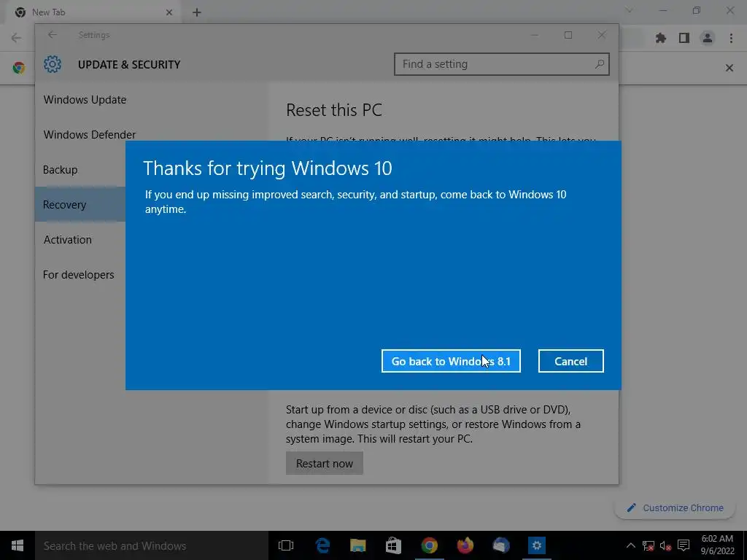Switch to Settings app taskbar icon
Image resolution: width=747 pixels, height=560 pixels.
click(x=536, y=545)
